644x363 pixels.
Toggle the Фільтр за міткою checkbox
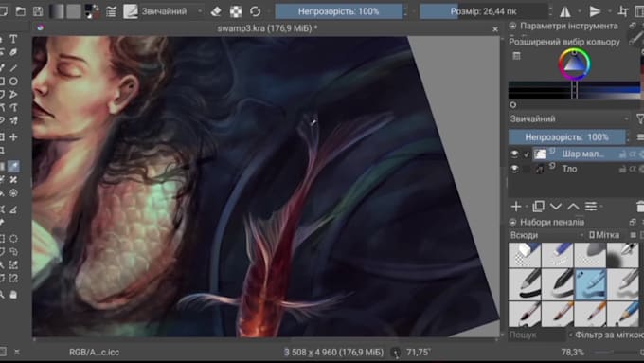tap(571, 336)
